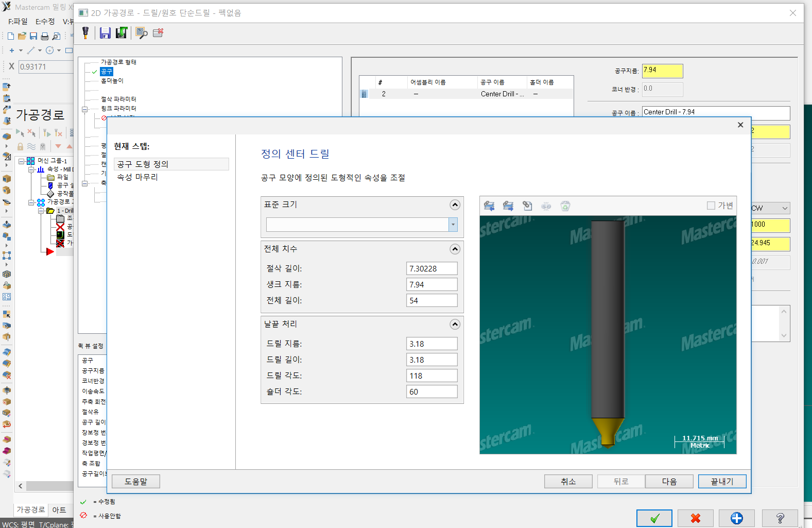
Task: Click the export-with-right-arrow icon above tool preview
Action: point(508,206)
